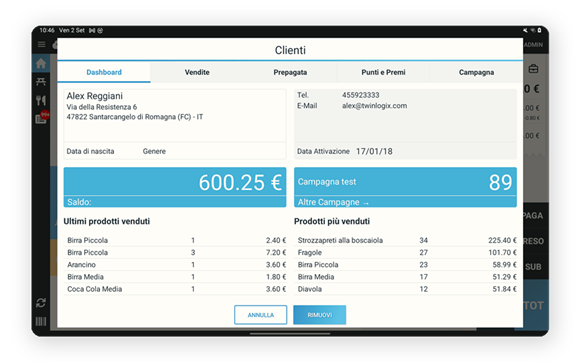
Task: Go to the Home sidebar icon
Action: pos(41,64)
